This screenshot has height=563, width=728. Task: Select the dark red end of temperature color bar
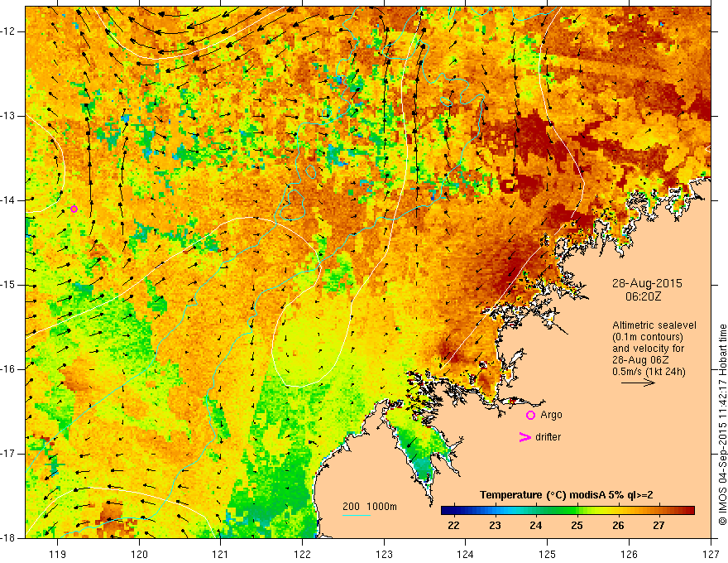pyautogui.click(x=689, y=511)
